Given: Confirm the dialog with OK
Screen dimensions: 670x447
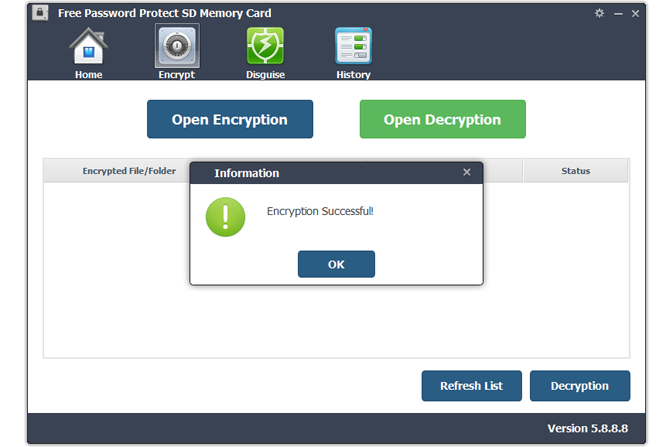Looking at the screenshot, I should 336,264.
